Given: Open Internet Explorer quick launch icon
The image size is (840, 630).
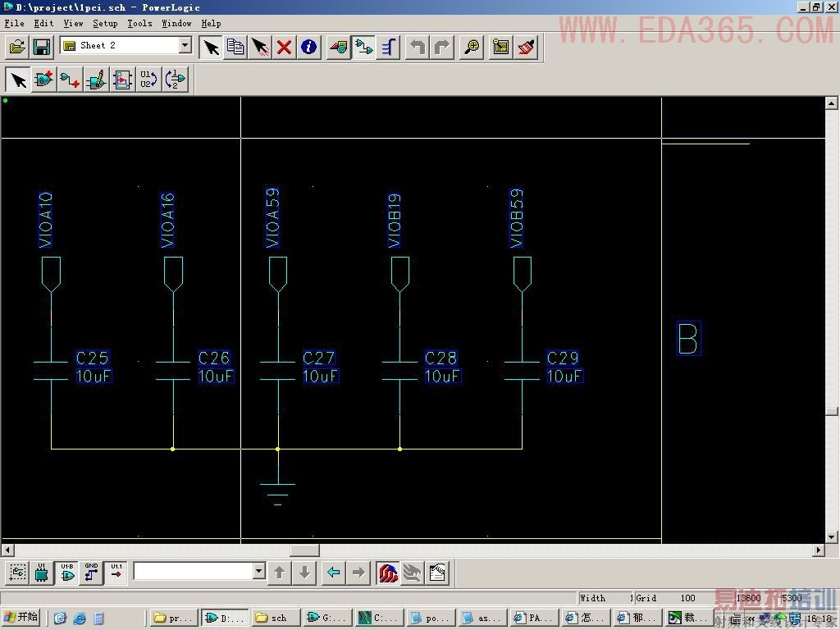Looking at the screenshot, I should (x=80, y=619).
